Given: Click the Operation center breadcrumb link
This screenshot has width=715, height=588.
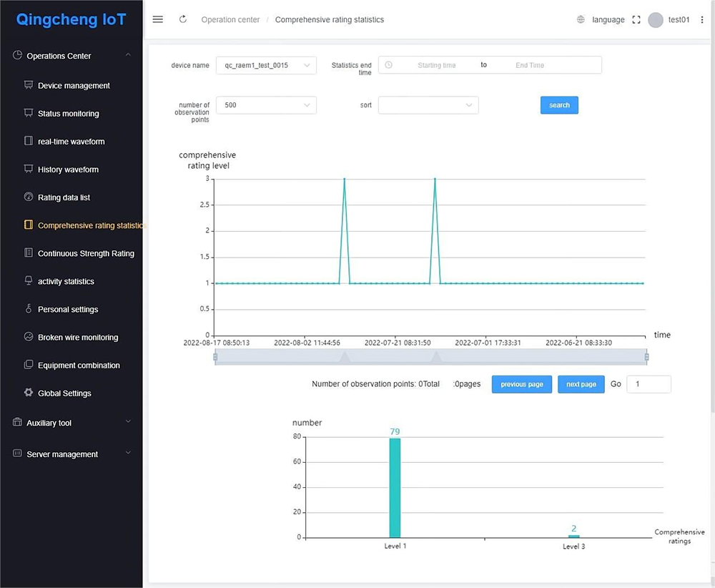Looking at the screenshot, I should pos(230,19).
